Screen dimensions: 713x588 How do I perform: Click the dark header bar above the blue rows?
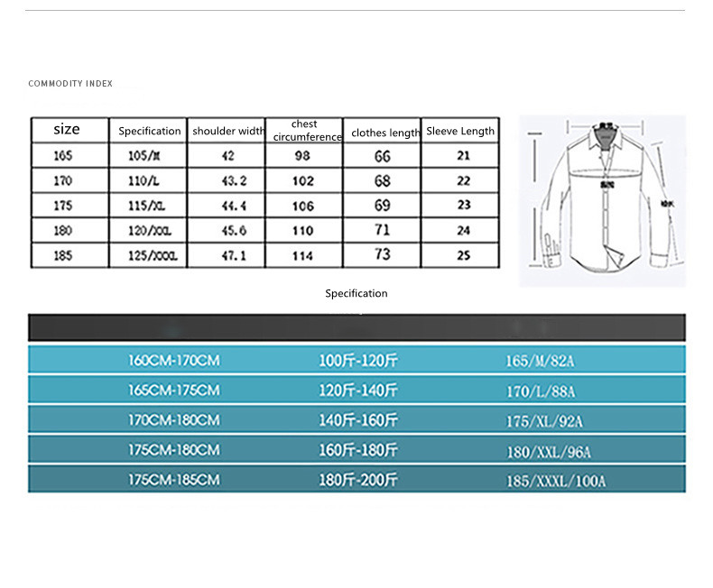356,326
